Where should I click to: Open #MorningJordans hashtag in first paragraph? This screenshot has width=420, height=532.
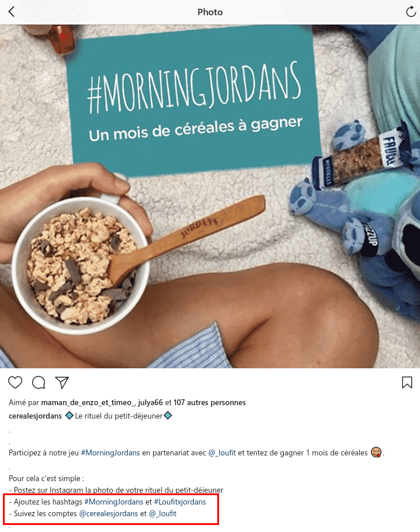(110, 453)
